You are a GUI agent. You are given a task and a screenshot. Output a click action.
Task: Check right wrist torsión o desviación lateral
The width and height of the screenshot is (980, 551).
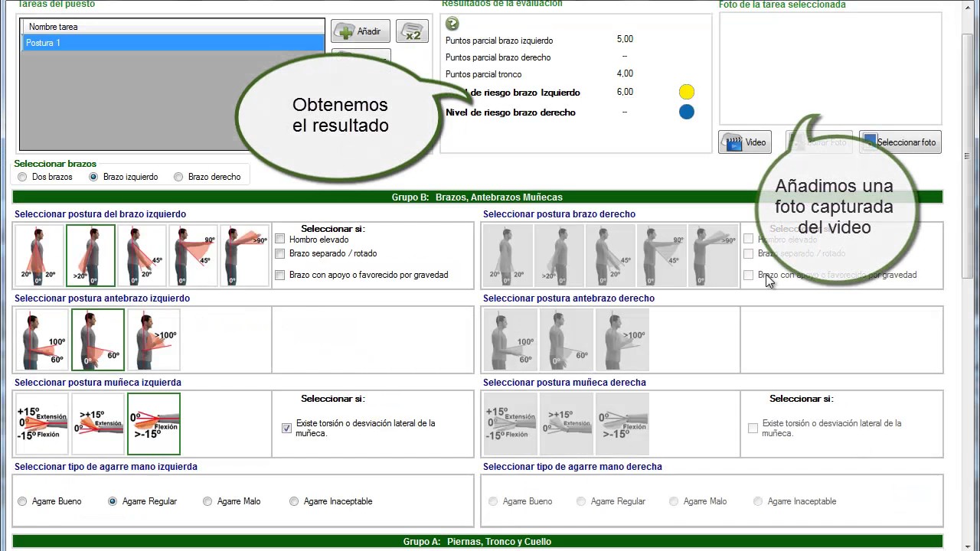coord(753,429)
